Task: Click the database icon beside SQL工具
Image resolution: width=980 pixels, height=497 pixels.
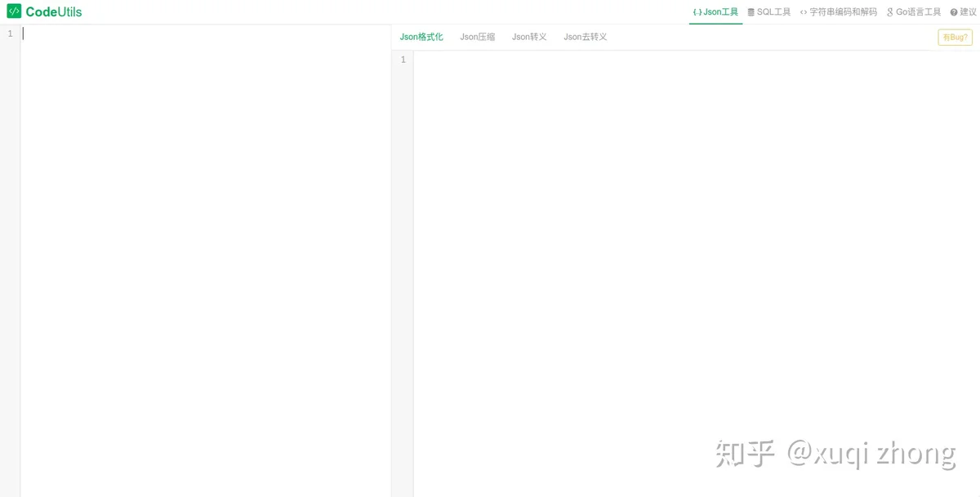Action: coord(751,12)
